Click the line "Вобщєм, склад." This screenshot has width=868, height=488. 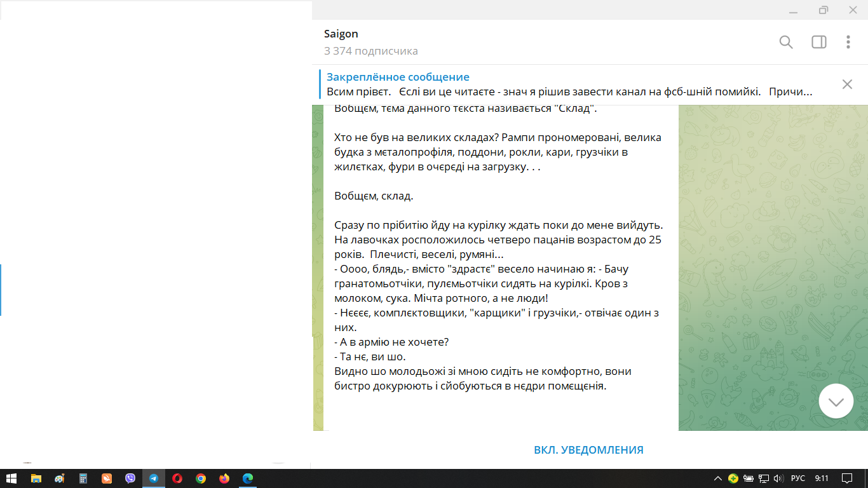click(x=374, y=196)
